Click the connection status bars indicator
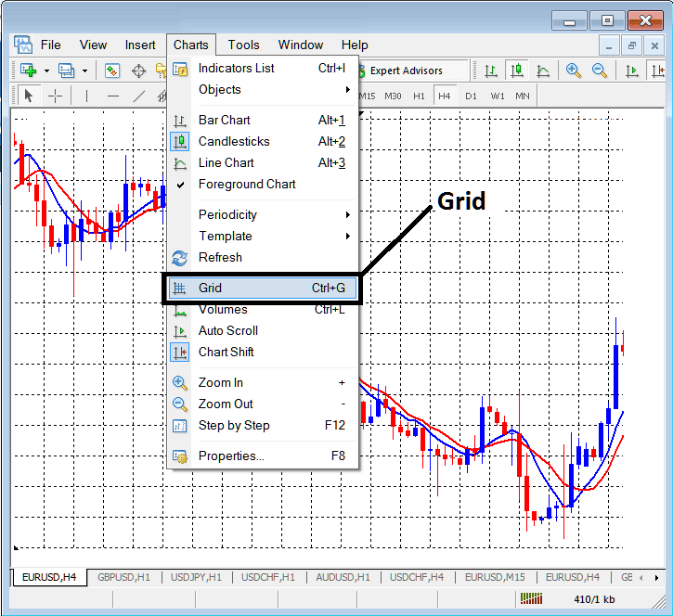This screenshot has width=673, height=616. [x=531, y=599]
